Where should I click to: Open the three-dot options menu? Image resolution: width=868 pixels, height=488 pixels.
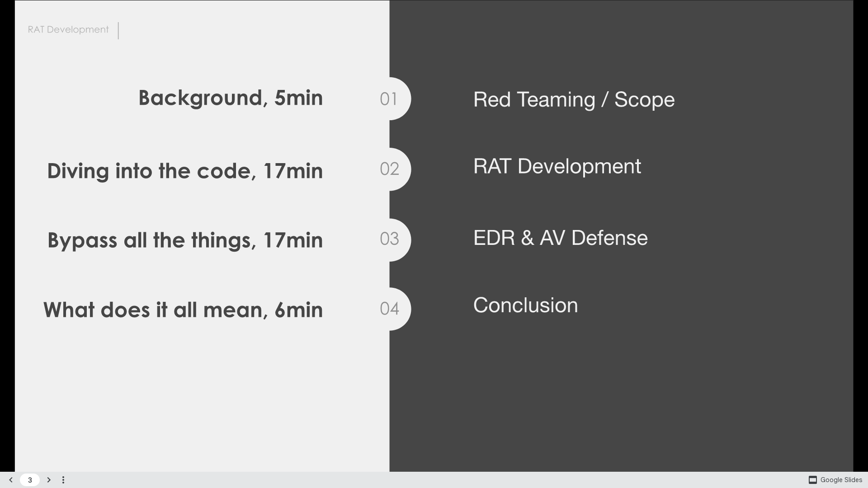pyautogui.click(x=63, y=480)
